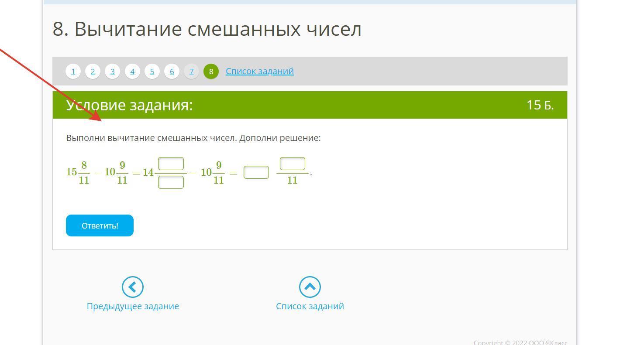
Task: Jump to task number 6
Action: tap(172, 71)
